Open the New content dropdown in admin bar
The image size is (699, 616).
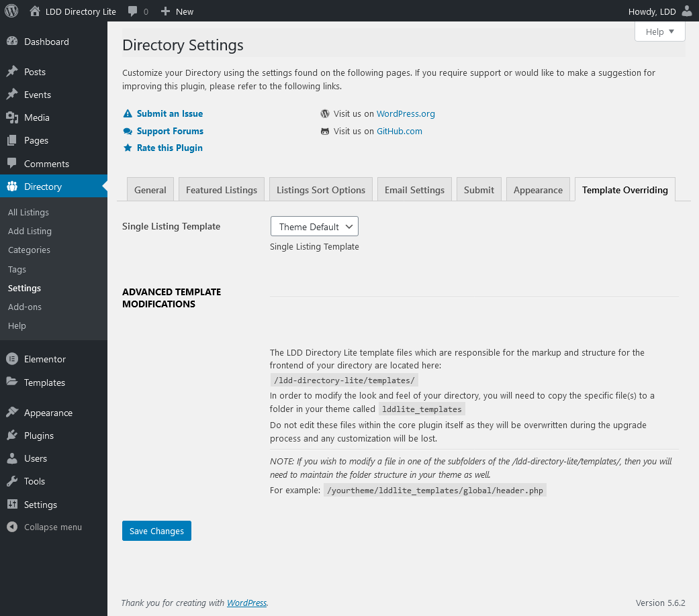(177, 11)
